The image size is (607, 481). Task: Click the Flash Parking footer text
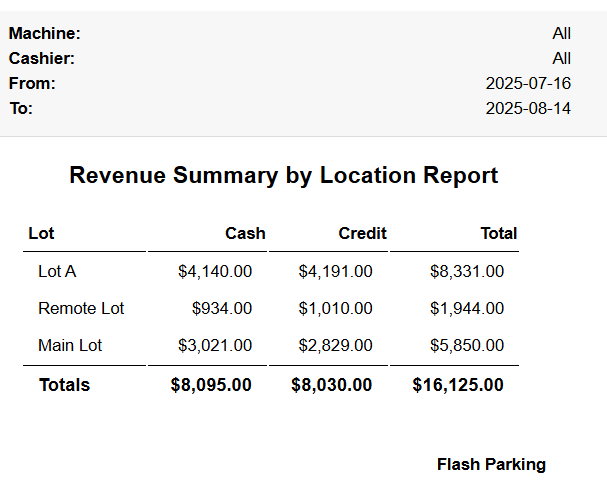pyautogui.click(x=491, y=465)
